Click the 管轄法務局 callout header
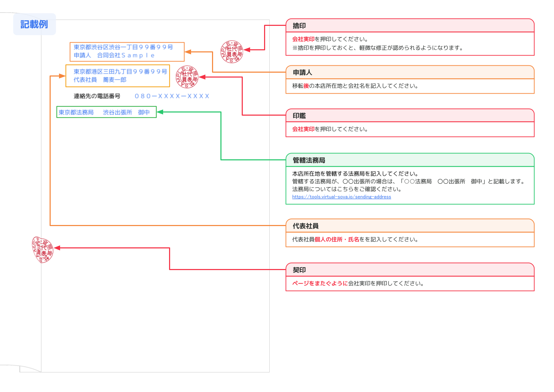The image size is (554, 392). 410,160
